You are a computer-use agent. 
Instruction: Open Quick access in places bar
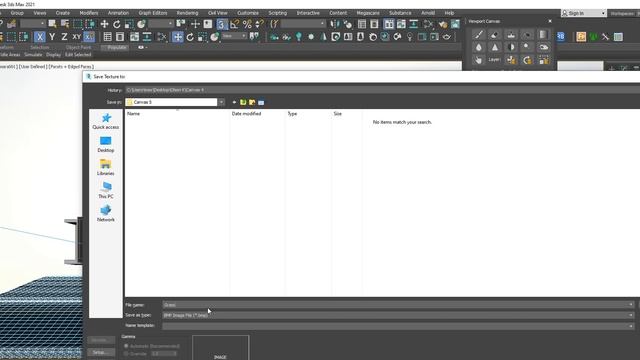106,121
